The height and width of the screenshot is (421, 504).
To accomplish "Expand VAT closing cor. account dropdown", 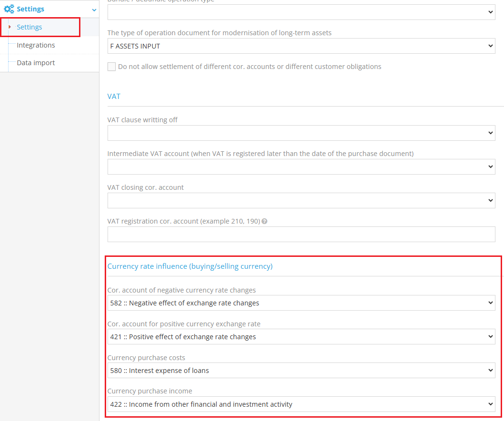I will click(301, 201).
